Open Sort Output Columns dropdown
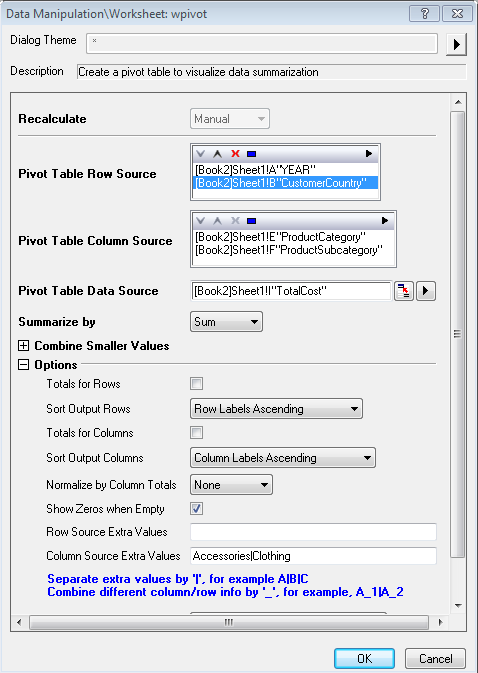The width and height of the screenshot is (478, 673). pyautogui.click(x=283, y=458)
